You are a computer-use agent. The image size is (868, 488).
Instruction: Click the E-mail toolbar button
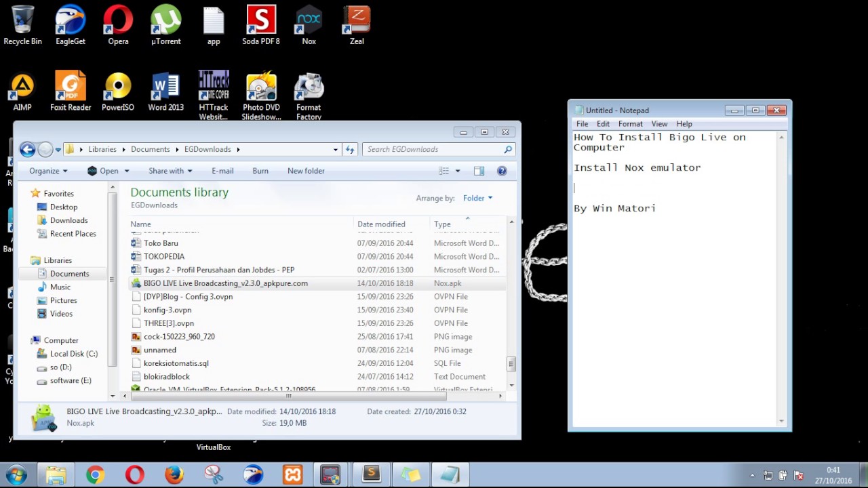click(x=222, y=171)
